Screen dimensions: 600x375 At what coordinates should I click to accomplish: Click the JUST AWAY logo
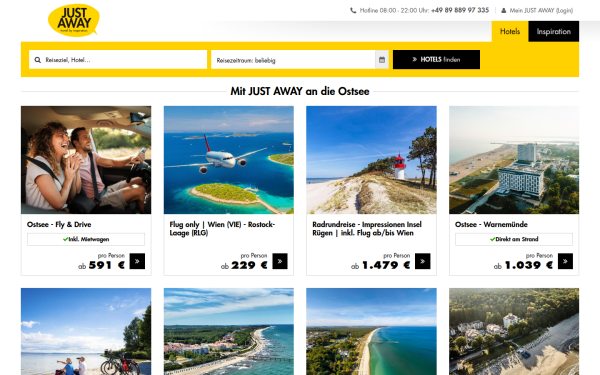[74, 20]
